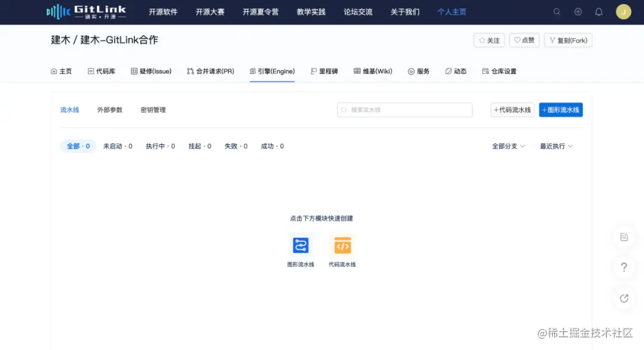Click the 复刻(Fork) button
644x350 pixels.
[x=568, y=40]
